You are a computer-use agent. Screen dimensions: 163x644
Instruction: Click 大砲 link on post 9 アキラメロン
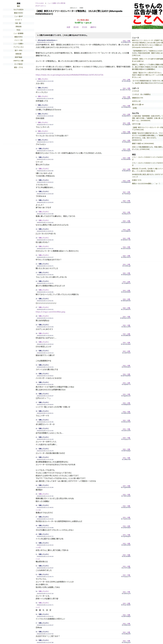(x=129, y=140)
